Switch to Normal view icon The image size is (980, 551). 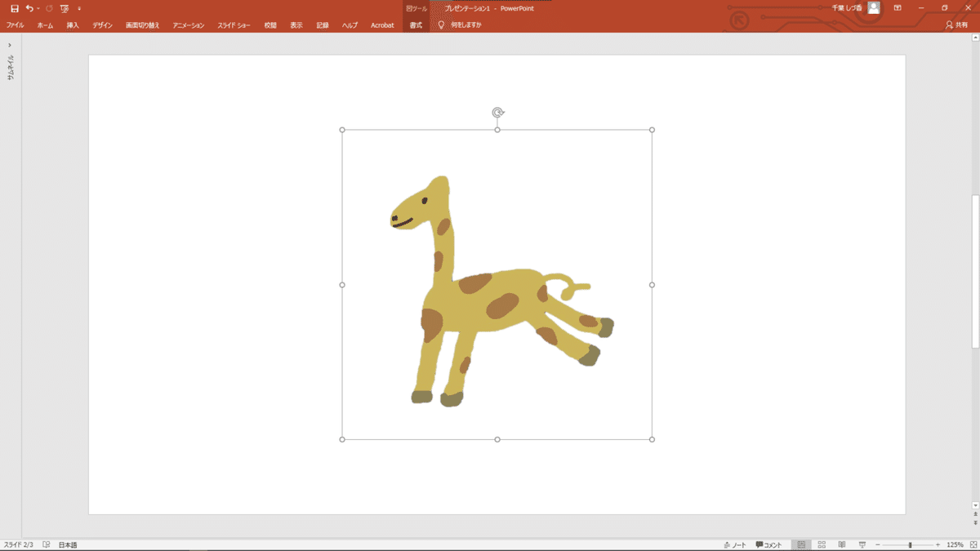click(801, 544)
